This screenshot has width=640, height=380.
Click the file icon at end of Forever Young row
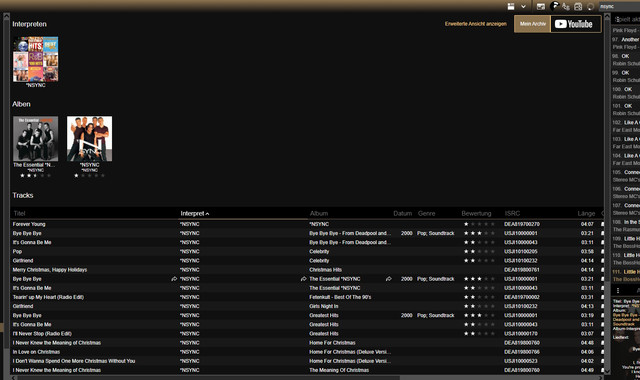tap(602, 224)
